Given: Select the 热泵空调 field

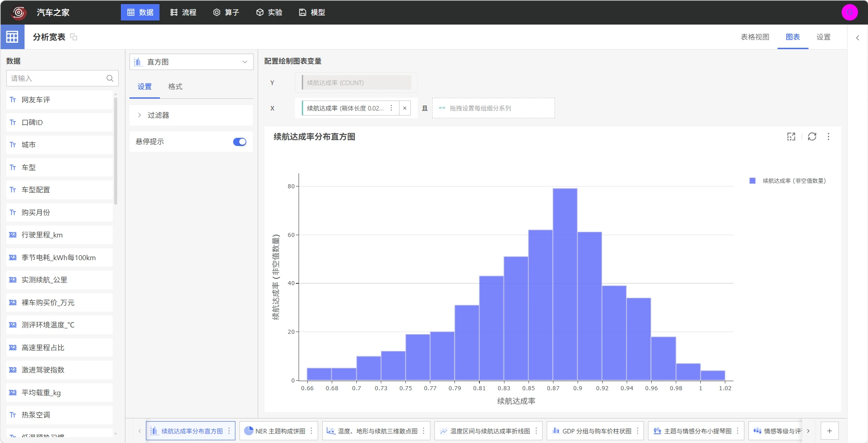Looking at the screenshot, I should tap(60, 415).
